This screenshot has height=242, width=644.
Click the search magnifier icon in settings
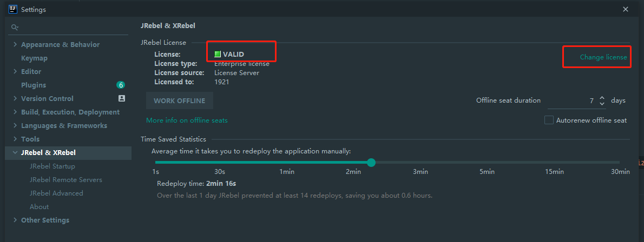point(15,28)
